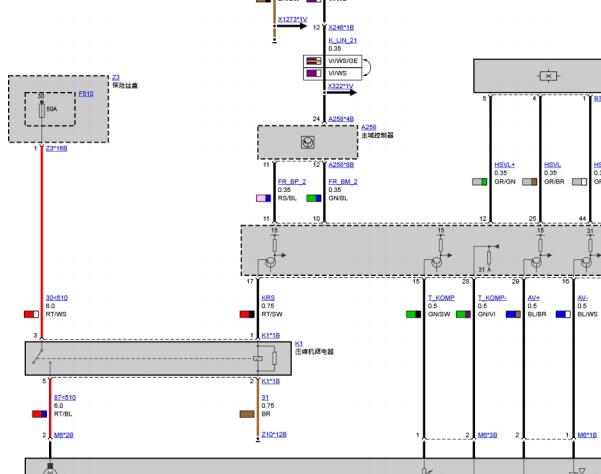Follow the X322*1V splice link
Screen dimensions: 601x474
pos(340,86)
